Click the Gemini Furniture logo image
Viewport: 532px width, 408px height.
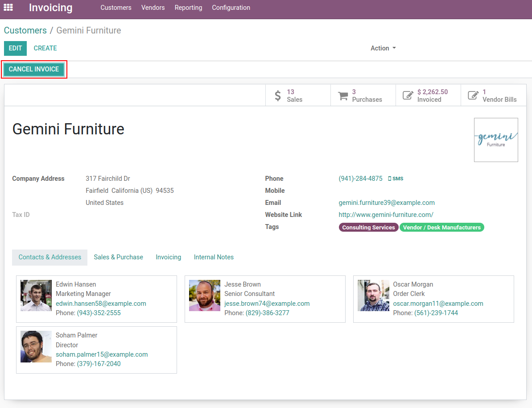pos(495,140)
